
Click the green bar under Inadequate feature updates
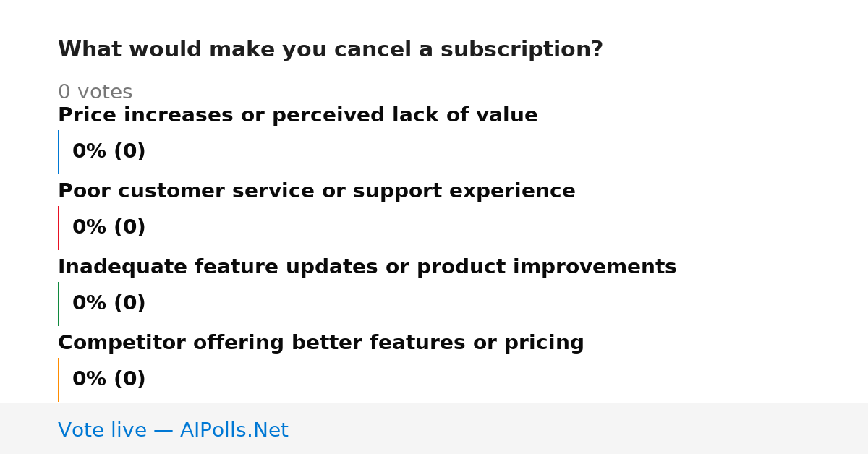tap(58, 304)
